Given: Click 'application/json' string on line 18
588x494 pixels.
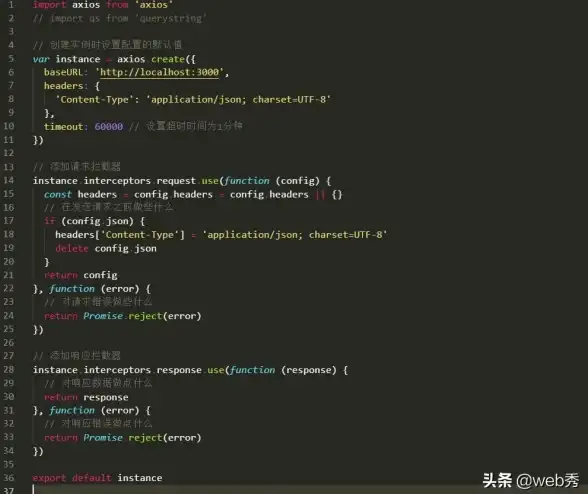Looking at the screenshot, I should [x=294, y=235].
